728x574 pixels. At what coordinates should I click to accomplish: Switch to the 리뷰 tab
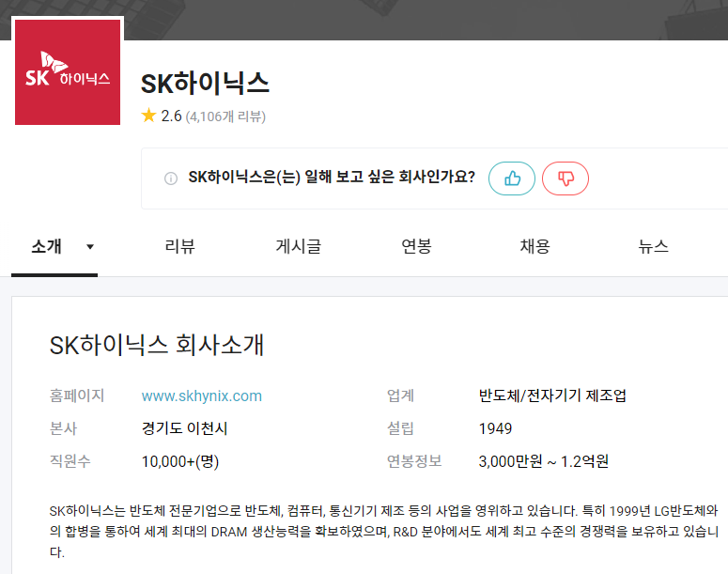tap(179, 246)
